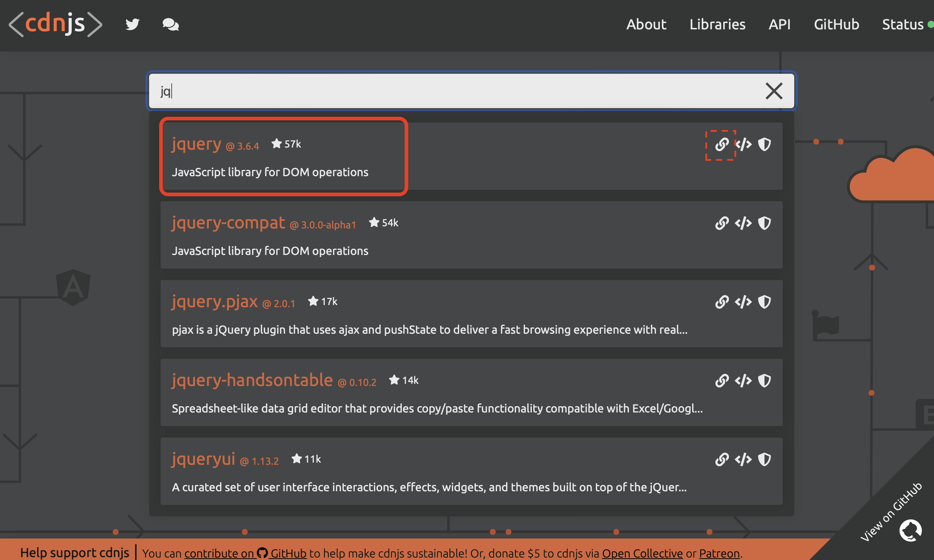Open the API navigation link
This screenshot has height=560, width=934.
pyautogui.click(x=780, y=25)
